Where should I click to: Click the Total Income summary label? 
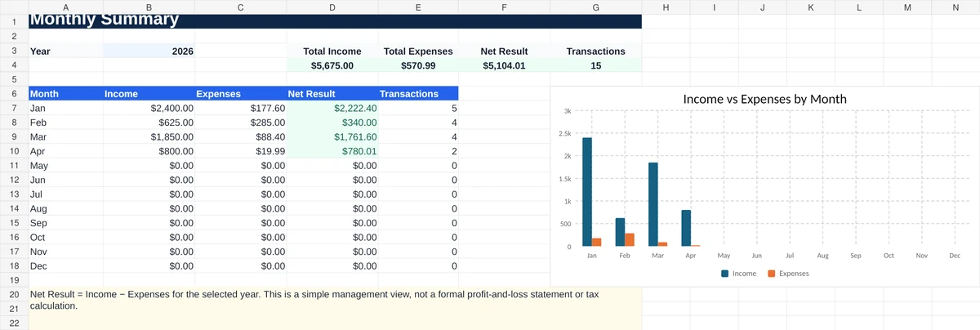click(332, 51)
